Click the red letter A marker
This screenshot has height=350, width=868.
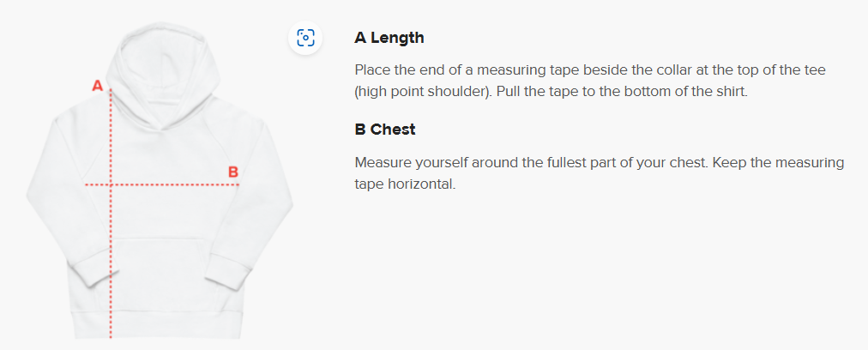pos(98,86)
